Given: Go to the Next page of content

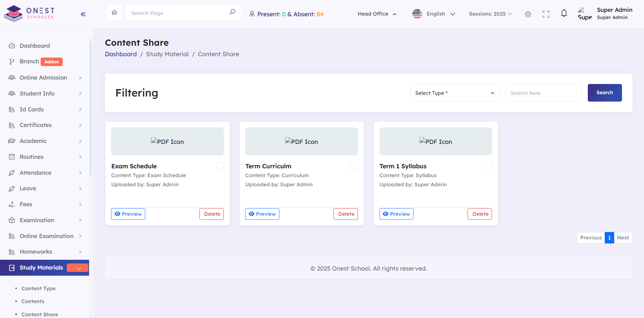Looking at the screenshot, I should point(623,238).
